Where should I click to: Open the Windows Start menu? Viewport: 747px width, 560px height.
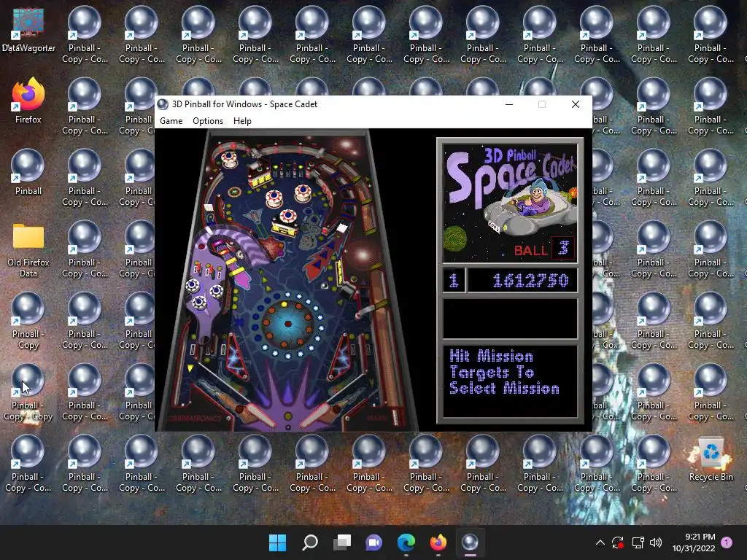277,542
